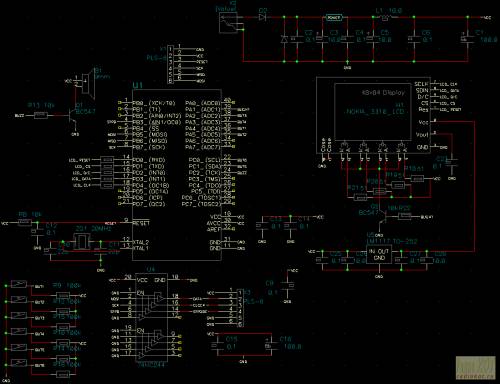The image size is (500, 384).
Task: Select the R8 10k reset pull-up resistor
Action: pos(25,223)
